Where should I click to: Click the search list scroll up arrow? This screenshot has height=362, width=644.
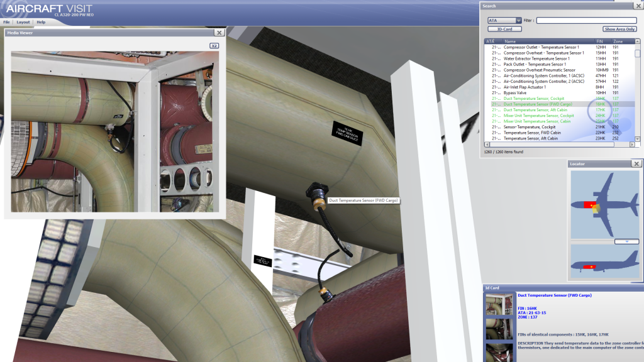[x=638, y=41]
